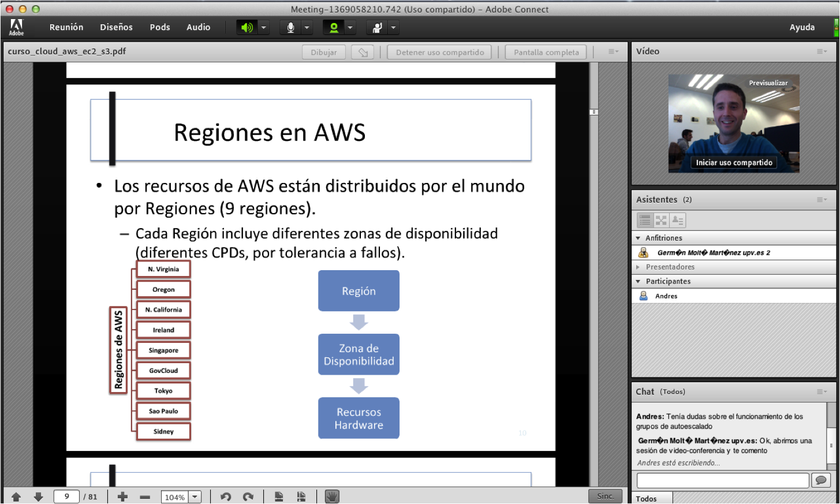Screen dimensions: 840x504
Task: Toggle the webcam icon
Action: pyautogui.click(x=334, y=27)
